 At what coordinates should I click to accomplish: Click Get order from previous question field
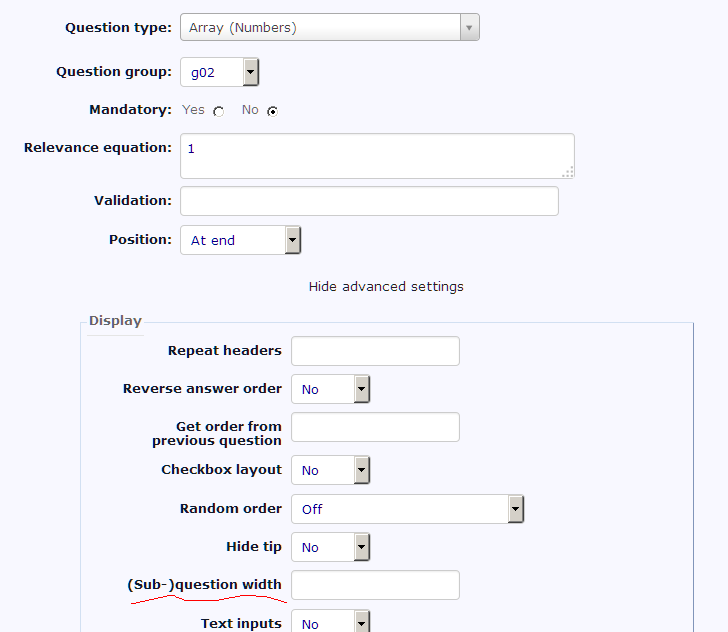click(x=375, y=427)
